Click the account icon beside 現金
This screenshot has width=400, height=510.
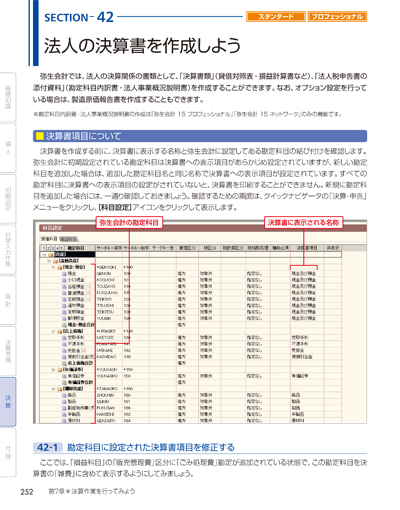[64, 274]
